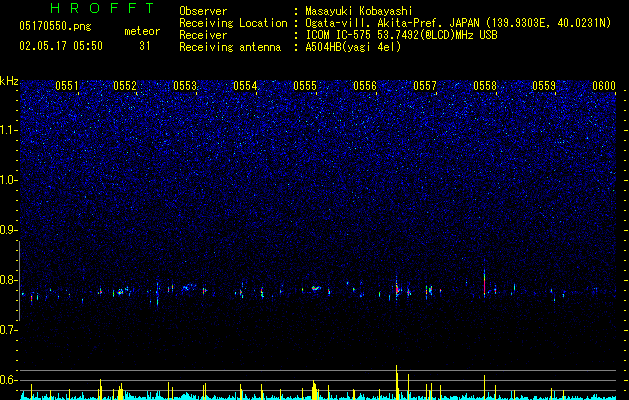Select the file name 05170550.png
This screenshot has width=629, height=400.
pyautogui.click(x=55, y=27)
